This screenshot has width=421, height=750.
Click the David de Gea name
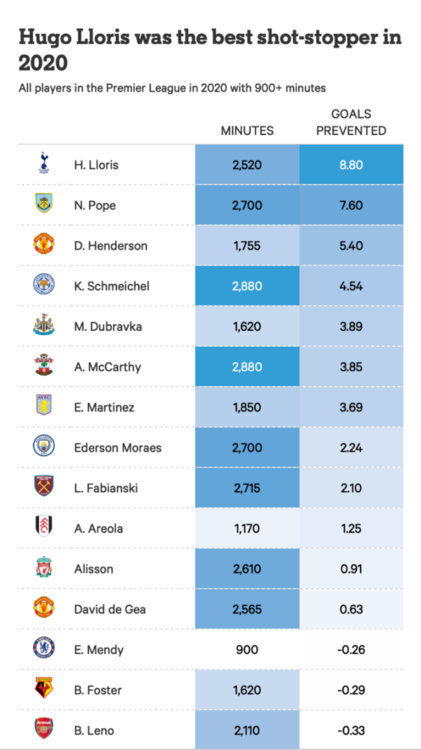[110, 609]
